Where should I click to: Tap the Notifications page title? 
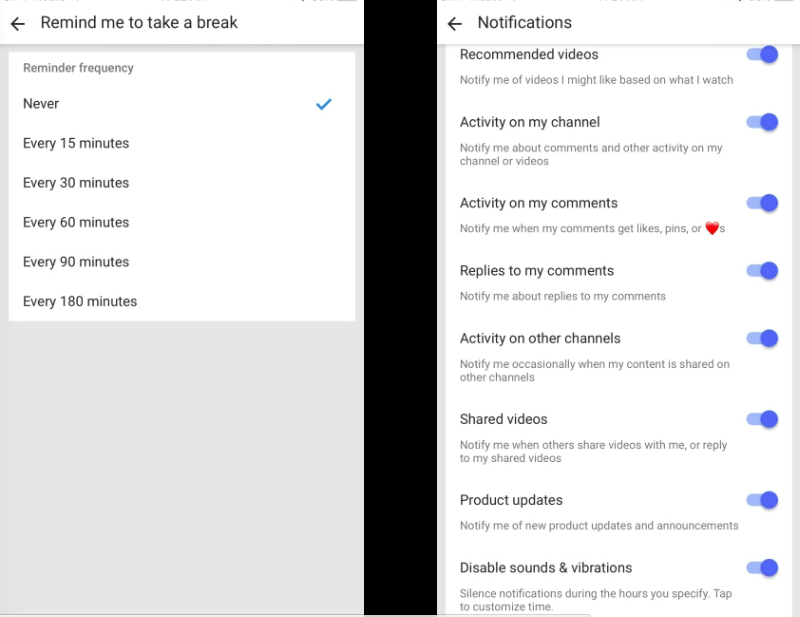point(524,23)
